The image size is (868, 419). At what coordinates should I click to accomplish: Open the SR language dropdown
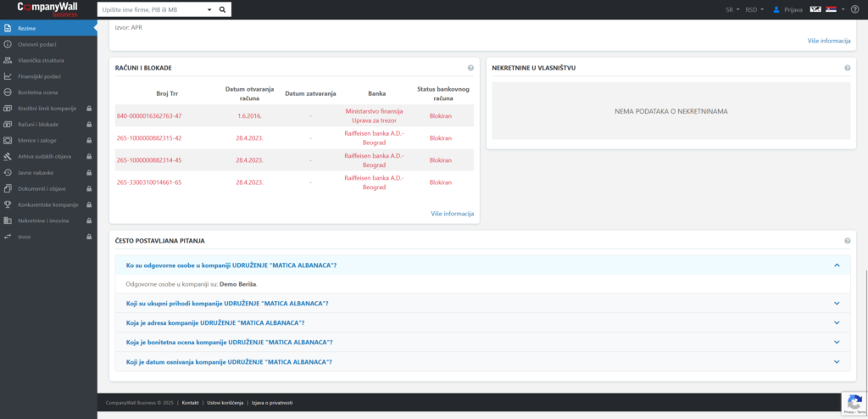pyautogui.click(x=732, y=9)
